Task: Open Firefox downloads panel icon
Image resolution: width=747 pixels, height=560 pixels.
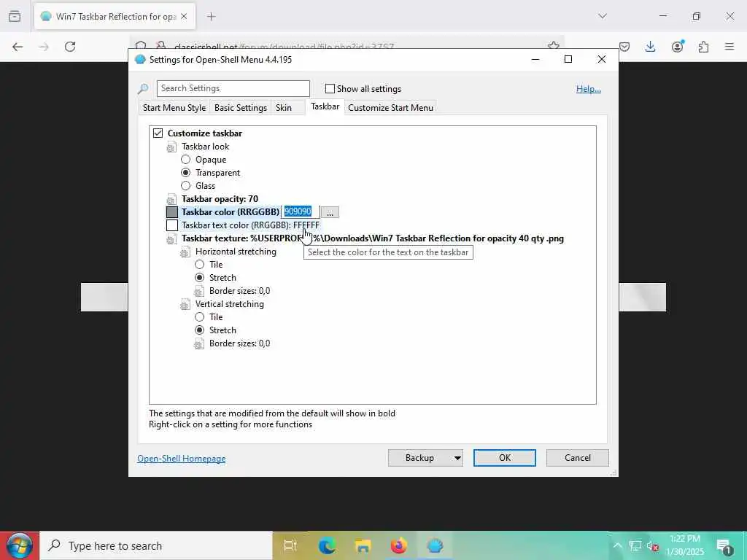Action: pyautogui.click(x=650, y=47)
